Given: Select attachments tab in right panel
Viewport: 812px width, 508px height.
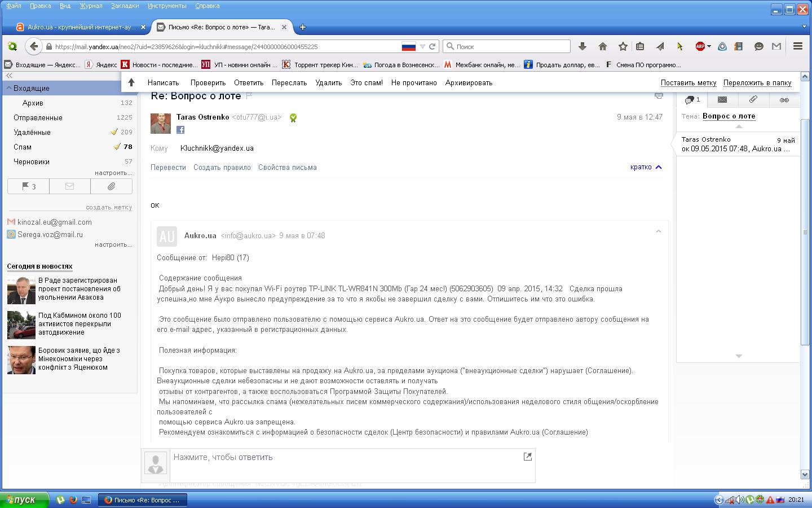Looking at the screenshot, I should [x=753, y=100].
